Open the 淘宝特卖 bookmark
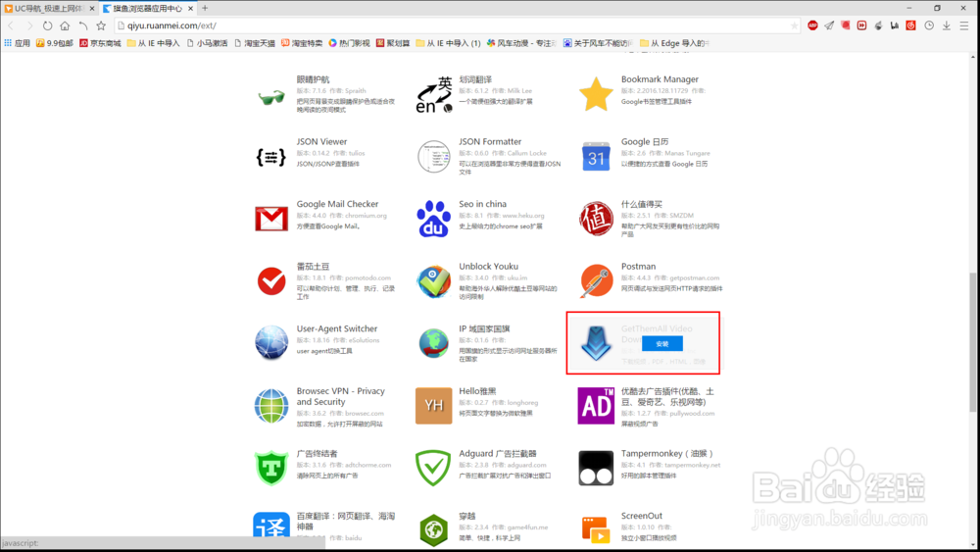This screenshot has height=552, width=980. [x=302, y=43]
